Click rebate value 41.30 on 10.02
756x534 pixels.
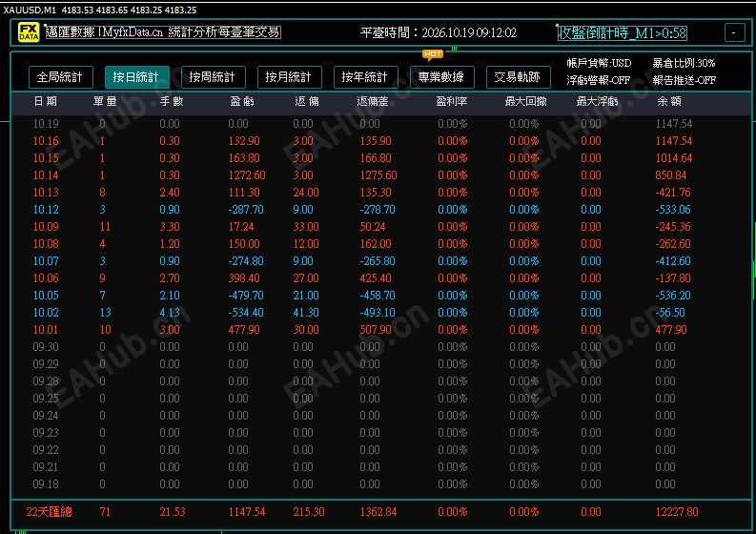[x=306, y=313]
